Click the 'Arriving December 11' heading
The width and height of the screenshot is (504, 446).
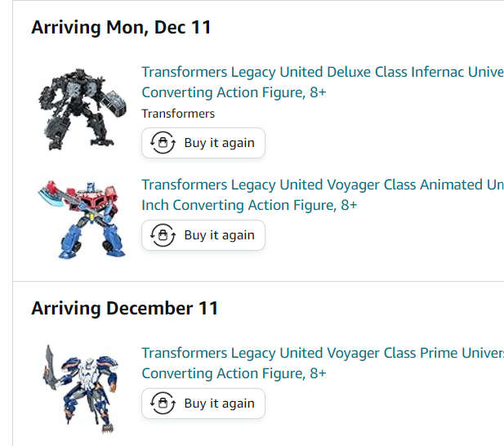[125, 308]
